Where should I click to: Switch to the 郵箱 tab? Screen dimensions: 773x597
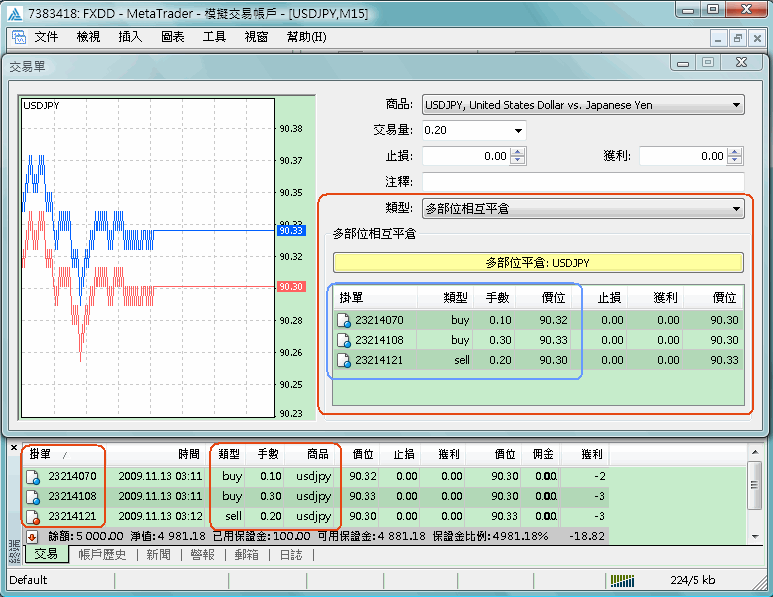246,555
